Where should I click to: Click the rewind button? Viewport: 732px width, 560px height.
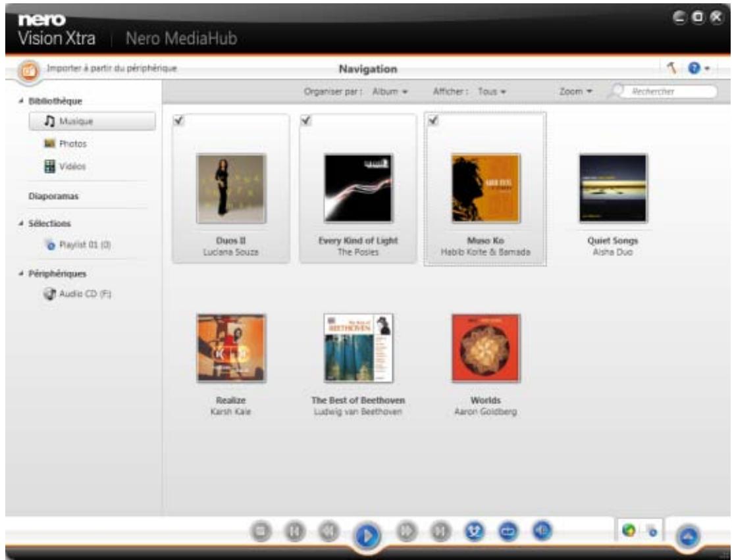coord(328,532)
